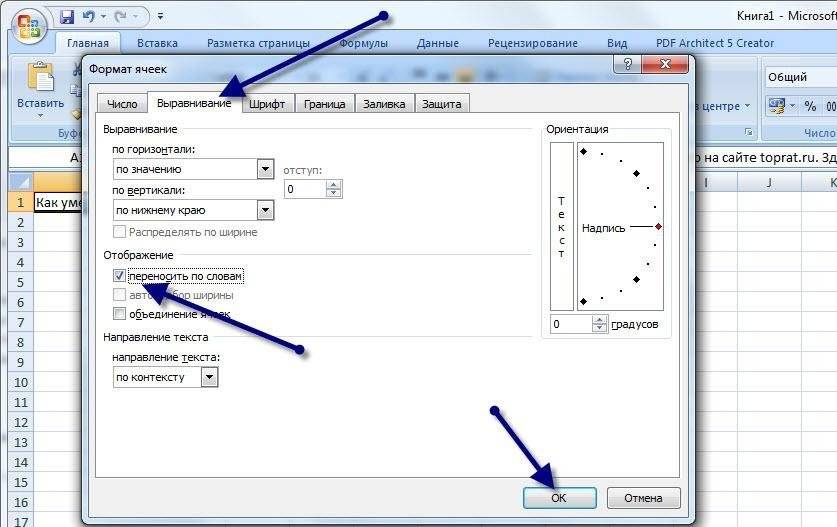Click the accounting number format icon
Viewport: 837px width, 527px height.
click(x=776, y=105)
